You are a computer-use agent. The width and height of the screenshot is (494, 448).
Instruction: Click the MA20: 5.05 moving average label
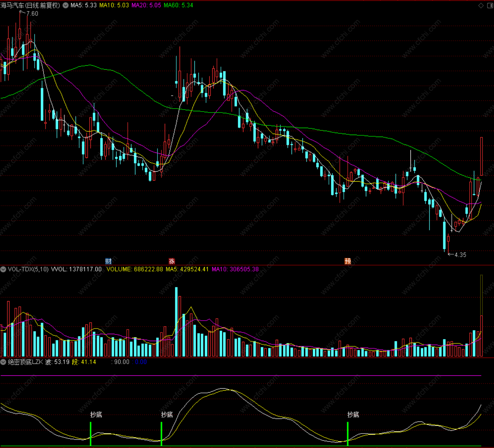tap(146, 5)
